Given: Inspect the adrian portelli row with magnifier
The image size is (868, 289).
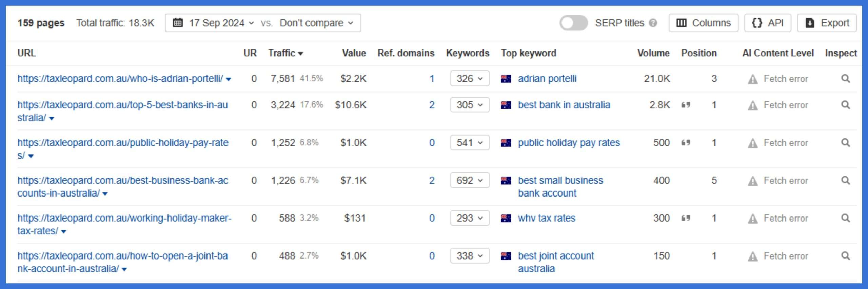Looking at the screenshot, I should [x=846, y=79].
